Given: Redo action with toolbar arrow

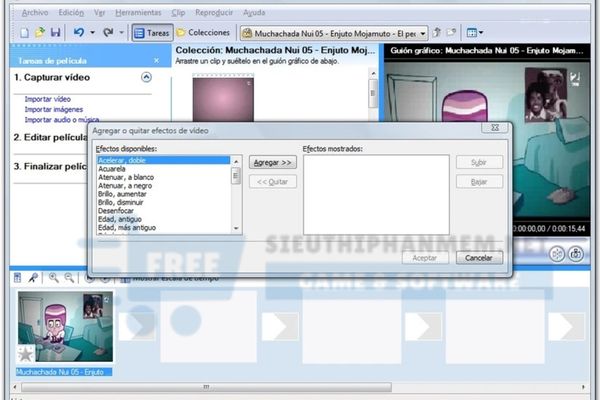Looking at the screenshot, I should click(108, 33).
